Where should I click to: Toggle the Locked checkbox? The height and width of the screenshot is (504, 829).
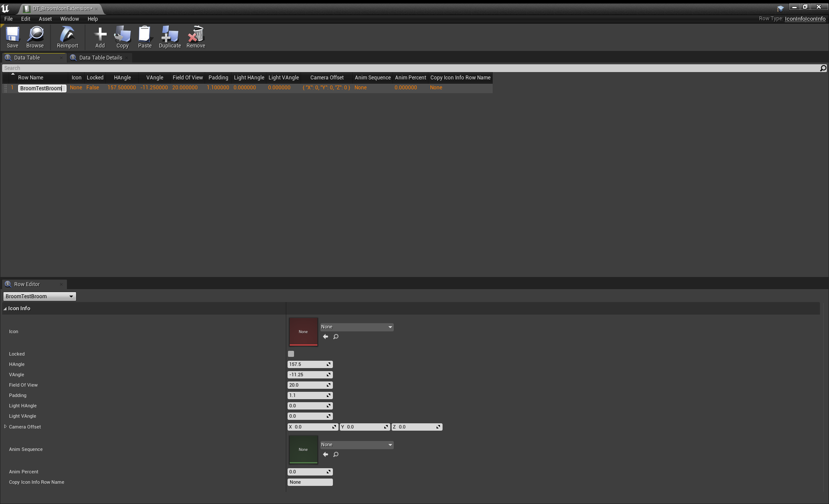click(x=291, y=354)
